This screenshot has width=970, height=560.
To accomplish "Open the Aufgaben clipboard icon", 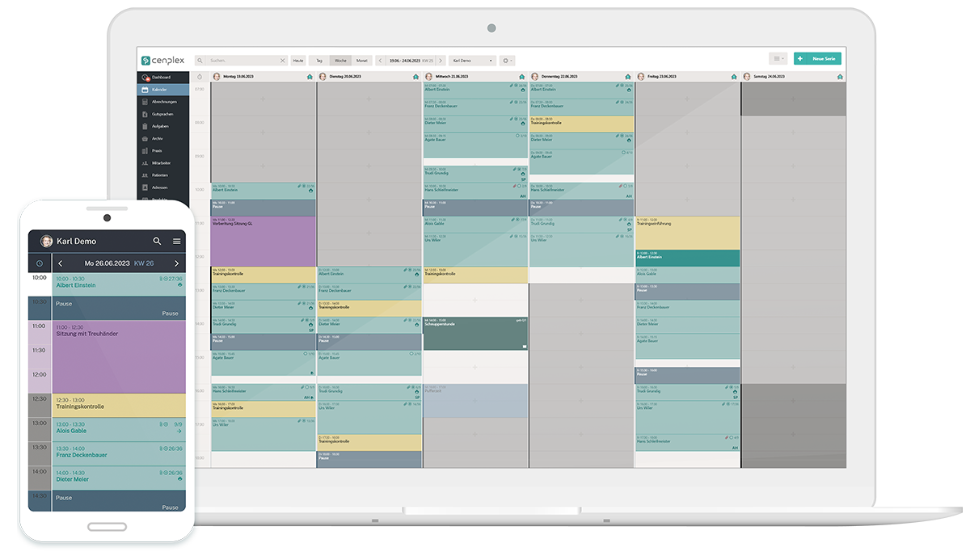I will point(145,126).
